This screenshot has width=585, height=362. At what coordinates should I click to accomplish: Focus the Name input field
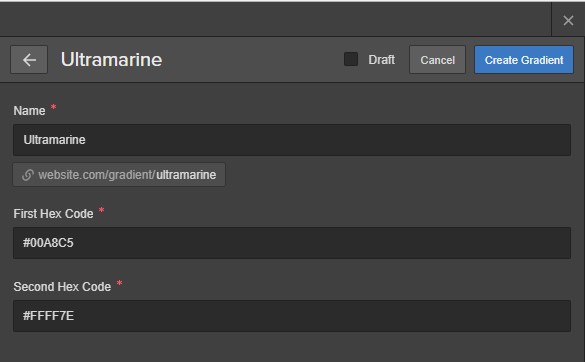[292, 140]
